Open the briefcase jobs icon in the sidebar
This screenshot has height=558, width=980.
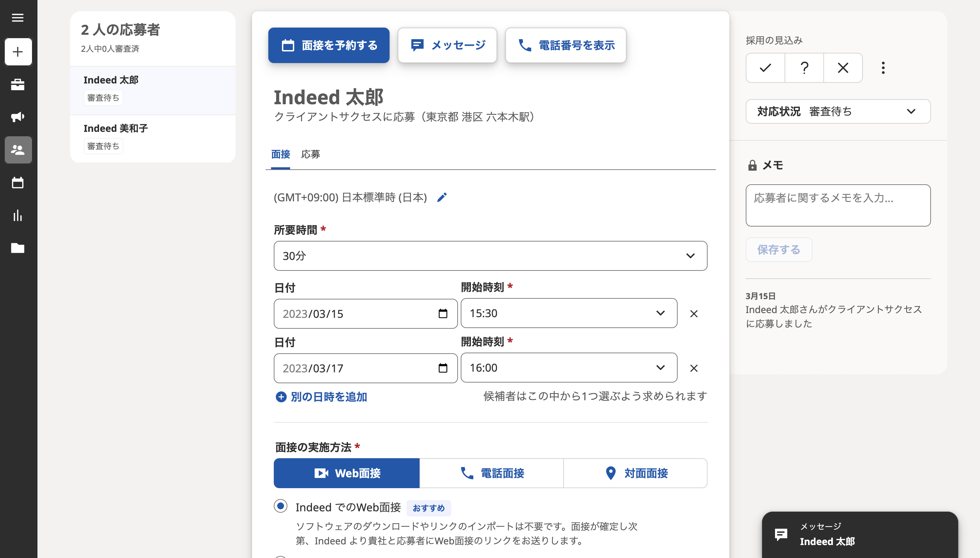coord(18,84)
